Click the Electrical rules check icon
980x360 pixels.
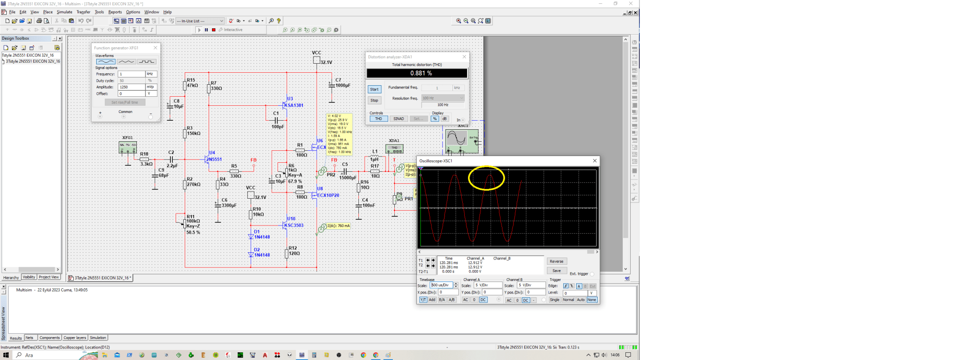pos(231,21)
